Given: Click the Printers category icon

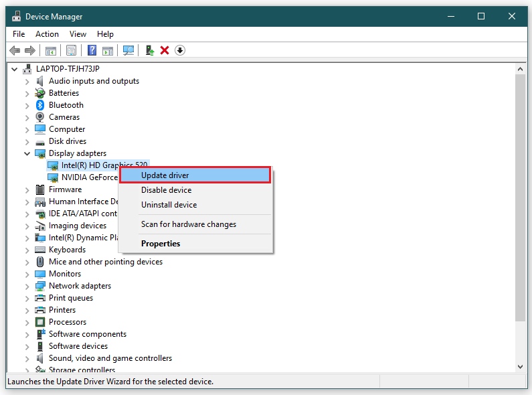Looking at the screenshot, I should [x=40, y=310].
